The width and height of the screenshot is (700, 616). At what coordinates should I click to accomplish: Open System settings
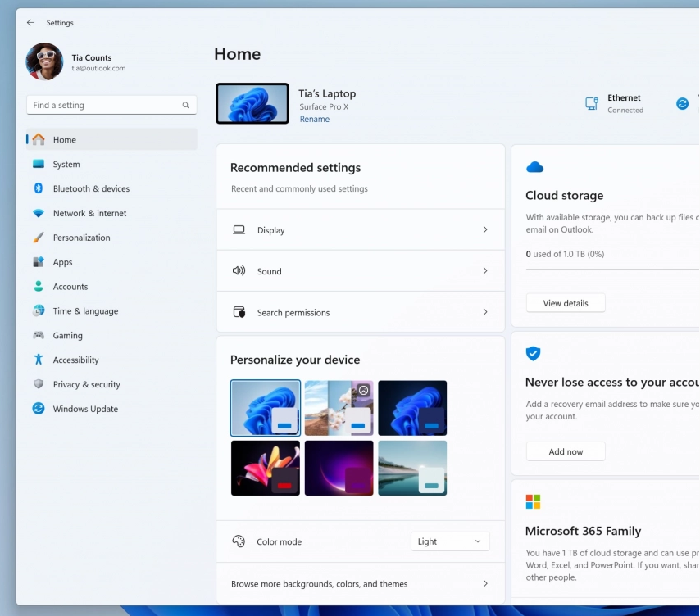[112, 164]
